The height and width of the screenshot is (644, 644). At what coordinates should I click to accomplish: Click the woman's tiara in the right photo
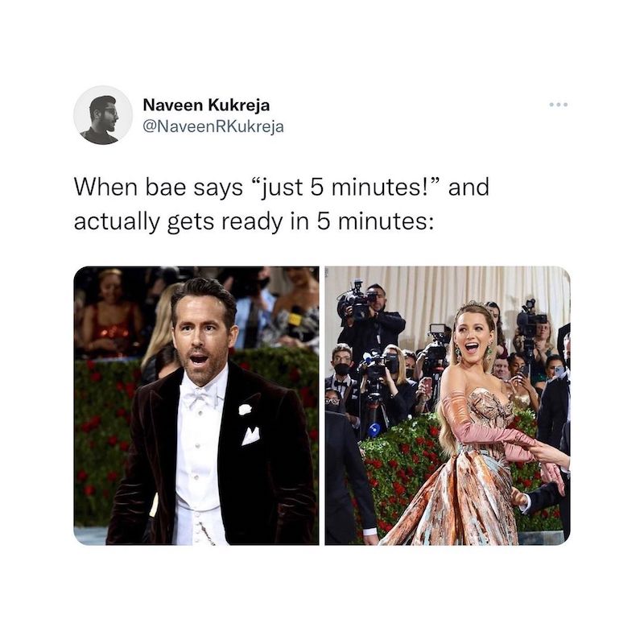(473, 305)
